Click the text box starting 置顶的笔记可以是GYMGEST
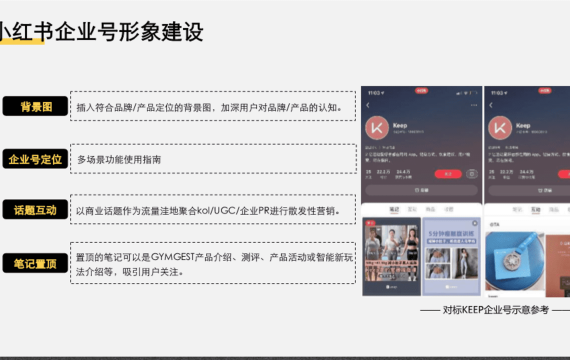The image size is (570, 360). coord(213,263)
